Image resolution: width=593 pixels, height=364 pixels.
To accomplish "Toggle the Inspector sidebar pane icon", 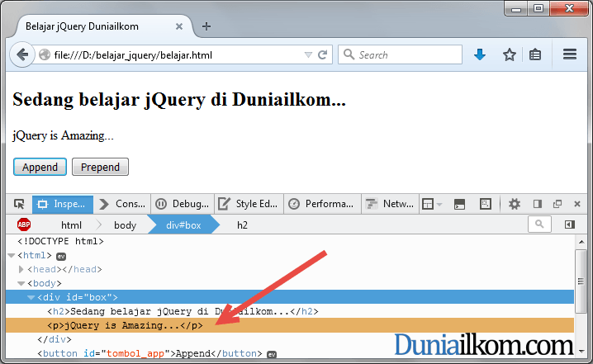I will coord(570,225).
